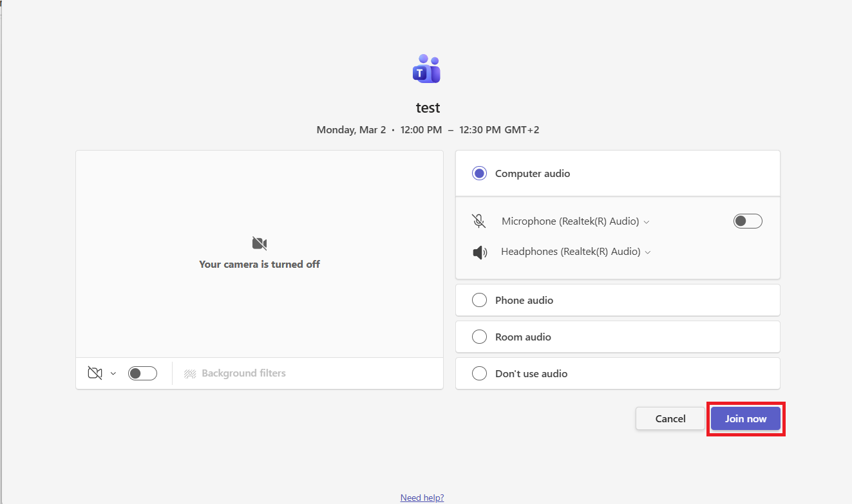Open the Headphones (Realtek(R) Audio) dropdown
Viewport: 852px width, 504px height.
[576, 252]
